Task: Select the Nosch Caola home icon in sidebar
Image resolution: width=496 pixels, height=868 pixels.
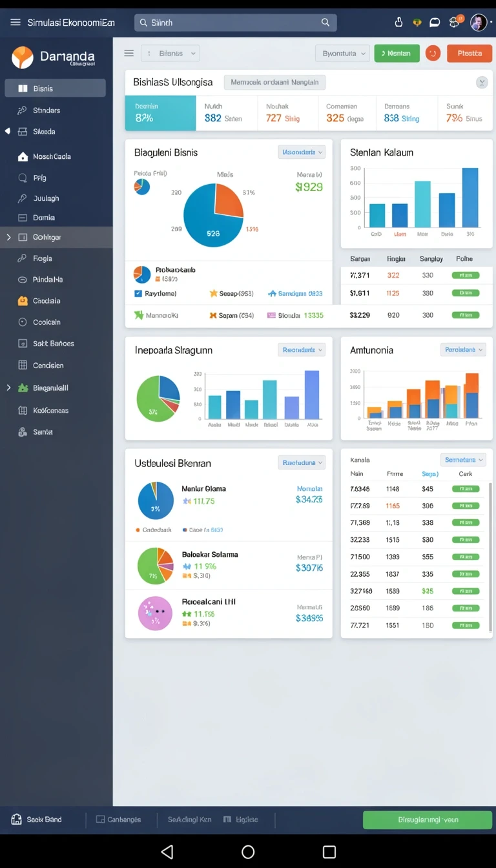Action: pyautogui.click(x=23, y=156)
